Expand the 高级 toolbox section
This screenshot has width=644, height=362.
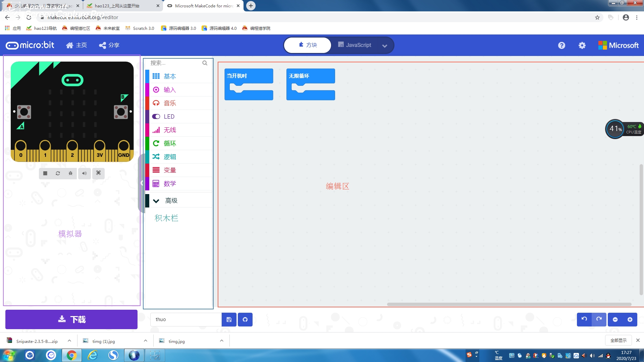coord(179,201)
